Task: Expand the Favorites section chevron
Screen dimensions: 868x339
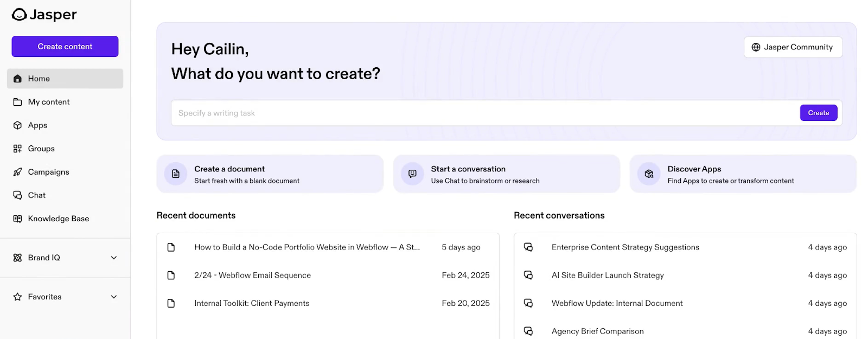Action: click(x=114, y=297)
